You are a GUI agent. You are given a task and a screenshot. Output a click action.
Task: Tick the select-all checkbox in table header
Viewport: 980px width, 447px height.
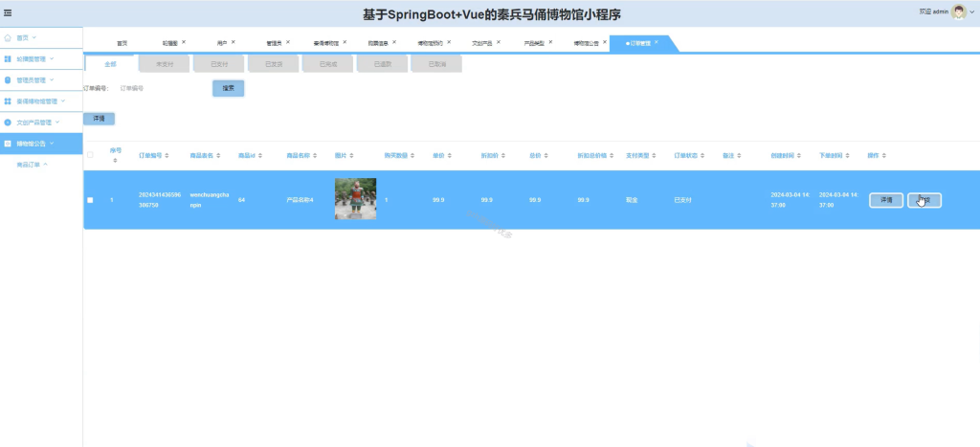[x=90, y=155]
